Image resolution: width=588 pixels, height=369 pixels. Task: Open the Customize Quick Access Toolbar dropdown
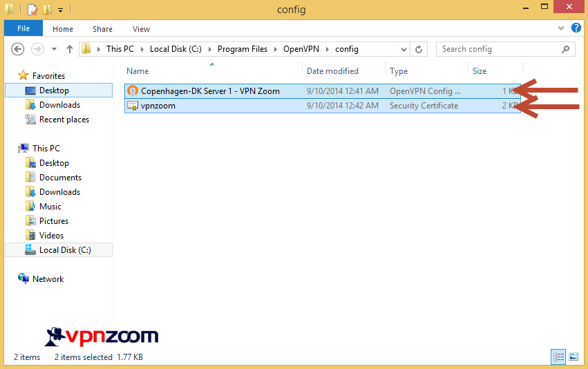pyautogui.click(x=60, y=10)
